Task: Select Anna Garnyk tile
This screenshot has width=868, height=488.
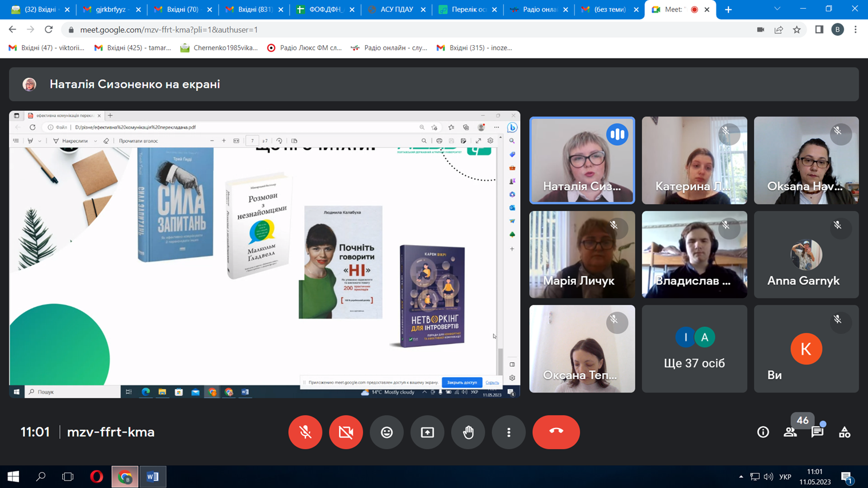Action: pos(806,254)
